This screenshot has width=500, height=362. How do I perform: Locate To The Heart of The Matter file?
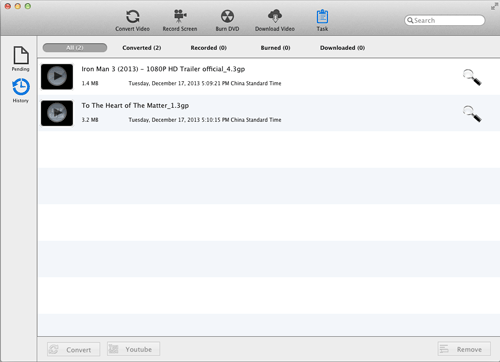472,114
